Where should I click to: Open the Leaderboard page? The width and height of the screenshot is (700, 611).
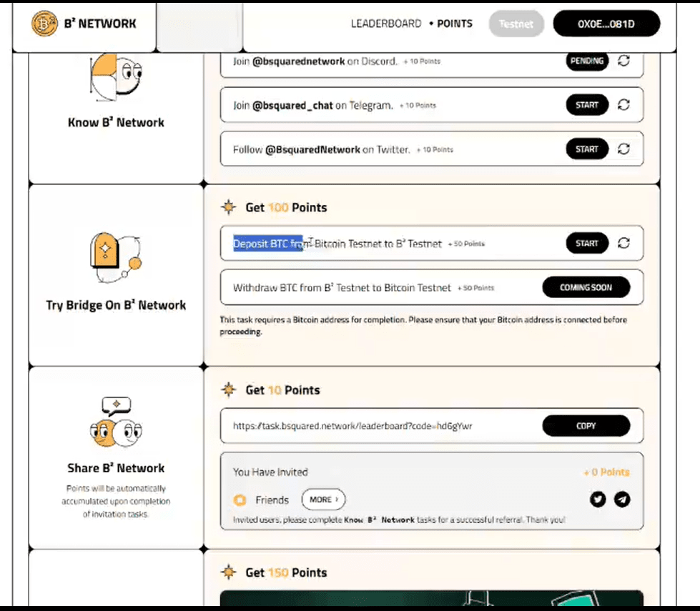pos(385,24)
